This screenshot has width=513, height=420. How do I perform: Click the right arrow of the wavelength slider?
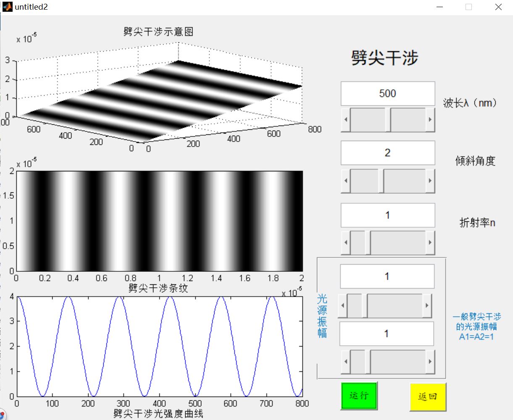tap(430, 119)
